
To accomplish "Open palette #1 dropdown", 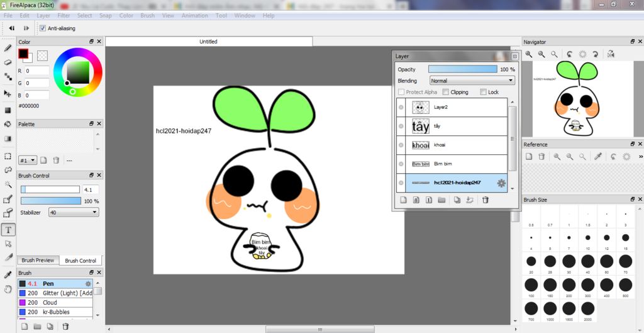I will [x=28, y=161].
